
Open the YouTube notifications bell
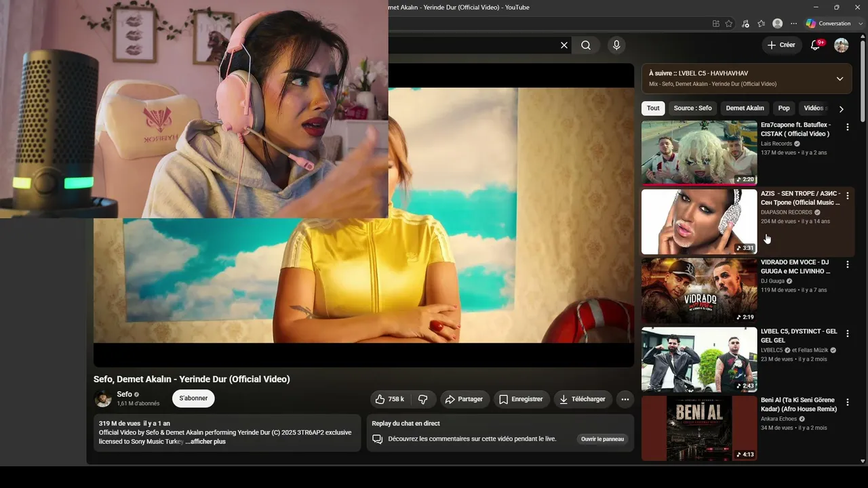(816, 45)
